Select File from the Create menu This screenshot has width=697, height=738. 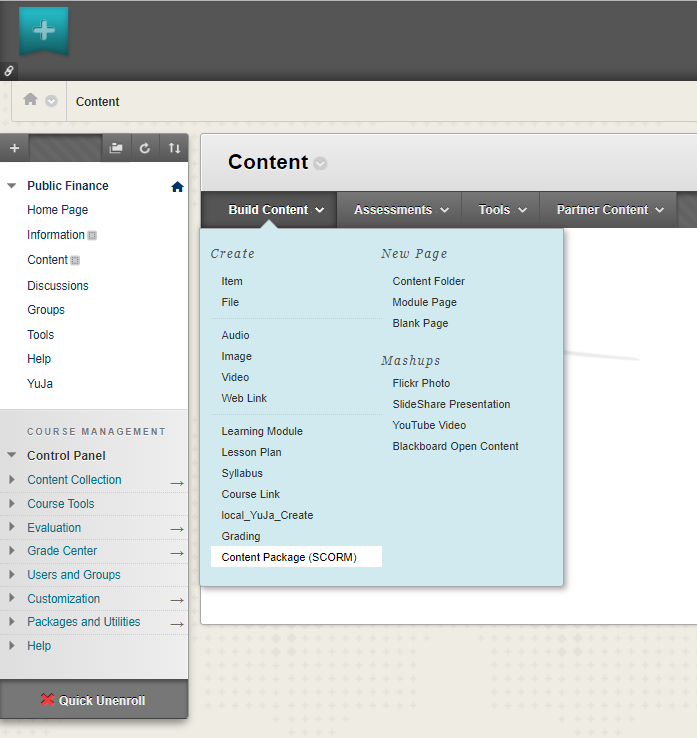(230, 302)
